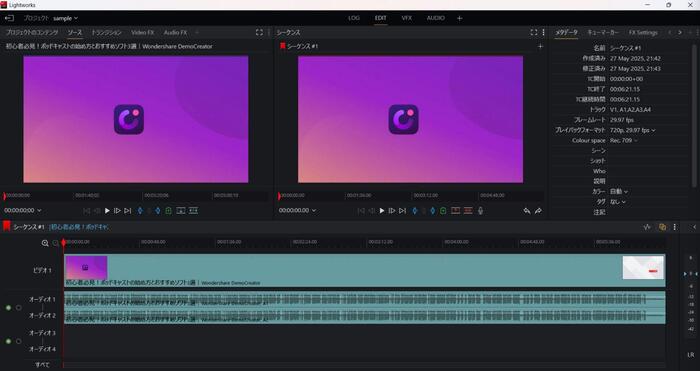Play the source viewer clip
Screen dimensions: 700x371
(107, 211)
